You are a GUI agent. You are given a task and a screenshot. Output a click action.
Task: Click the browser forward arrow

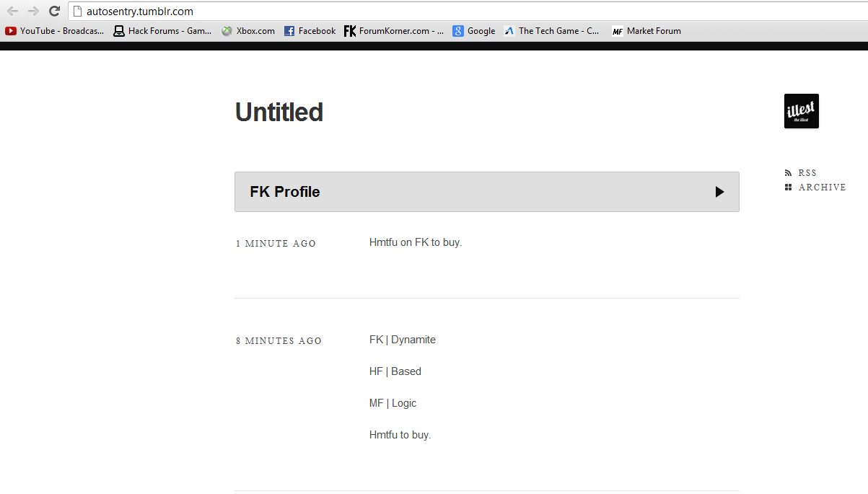[33, 11]
